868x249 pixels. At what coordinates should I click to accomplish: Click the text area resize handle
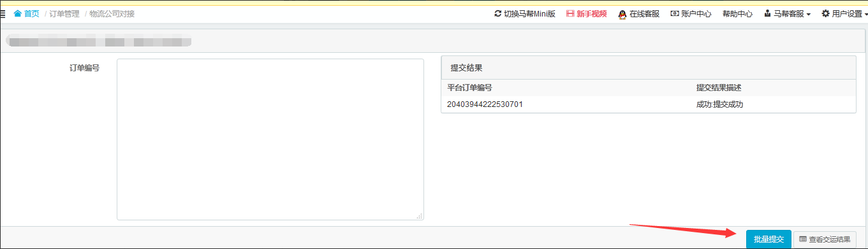pyautogui.click(x=419, y=216)
